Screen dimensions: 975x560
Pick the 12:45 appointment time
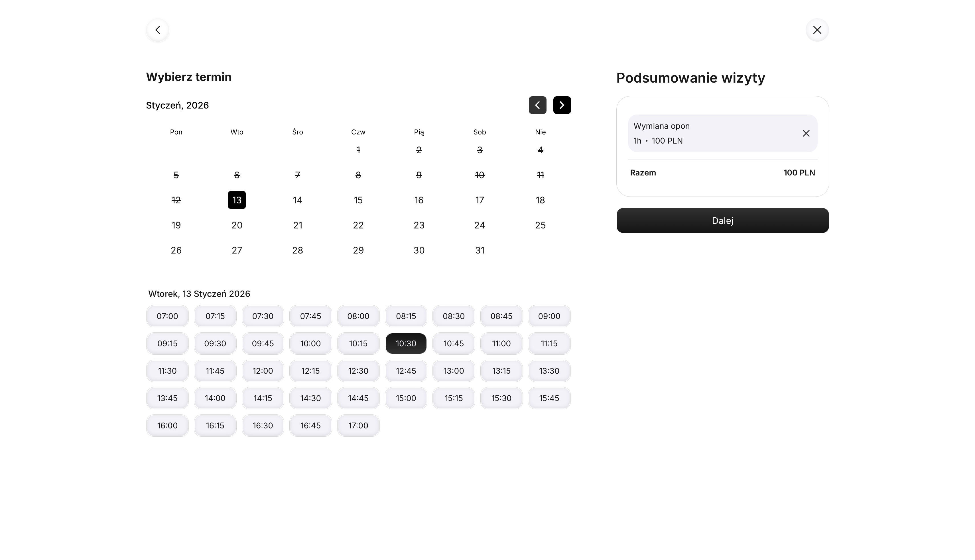[x=406, y=371]
